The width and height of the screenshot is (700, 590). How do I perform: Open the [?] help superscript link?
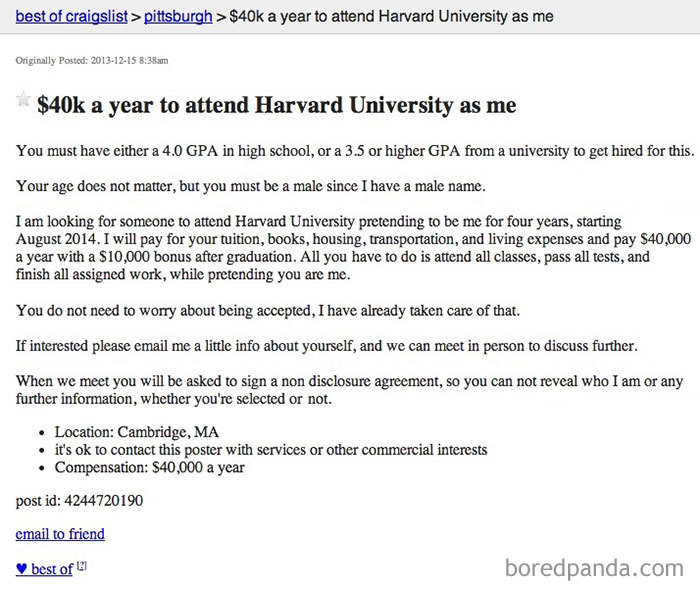click(81, 566)
